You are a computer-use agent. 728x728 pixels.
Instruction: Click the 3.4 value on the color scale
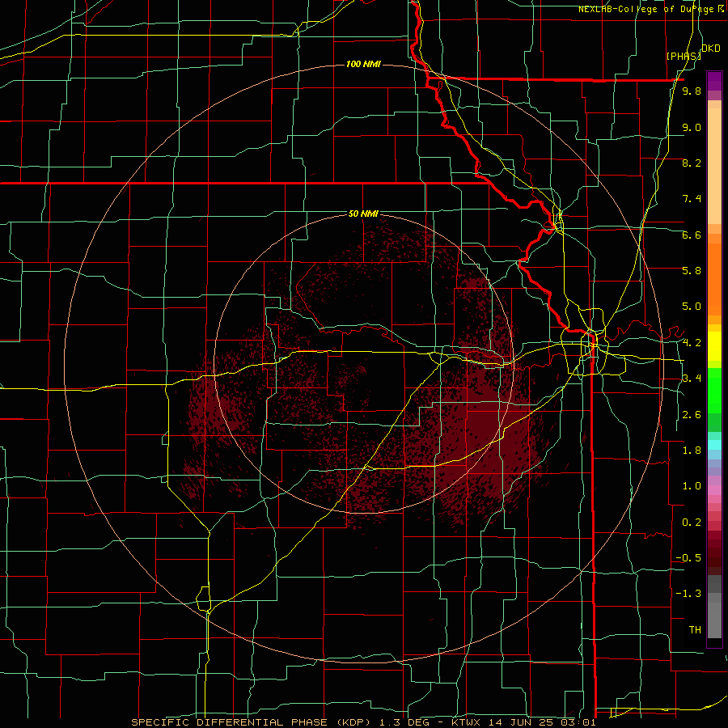tap(692, 379)
